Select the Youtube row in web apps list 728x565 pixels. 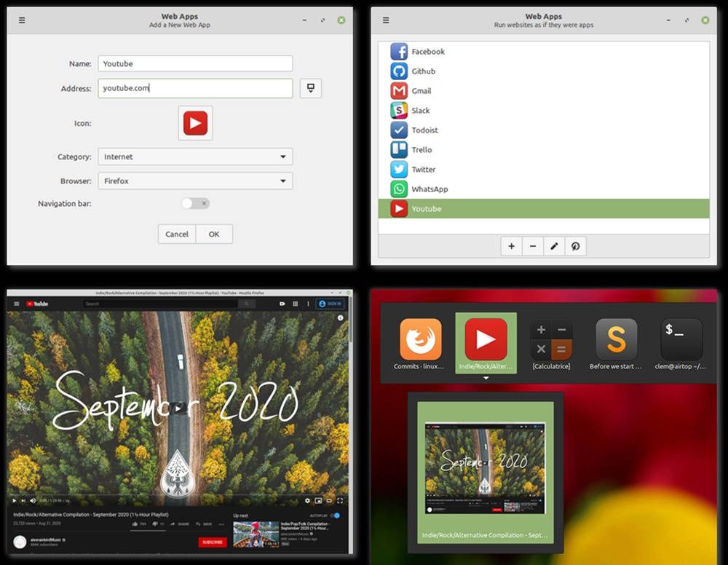(544, 208)
